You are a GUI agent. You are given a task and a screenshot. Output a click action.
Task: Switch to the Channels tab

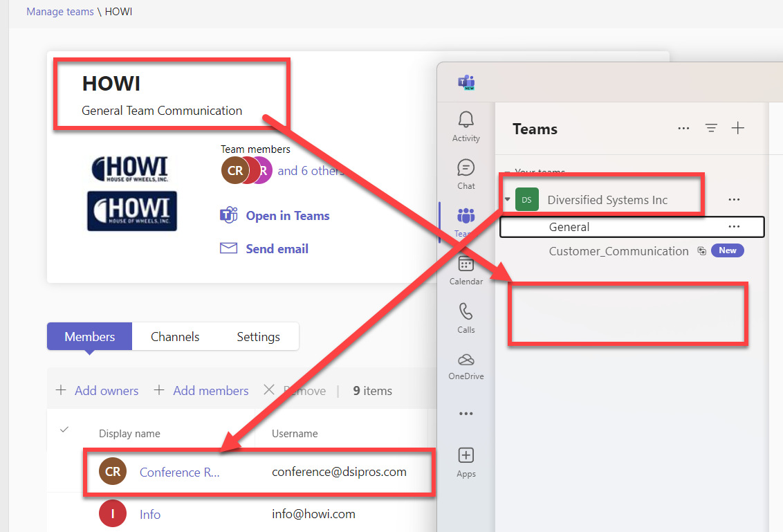(x=175, y=337)
